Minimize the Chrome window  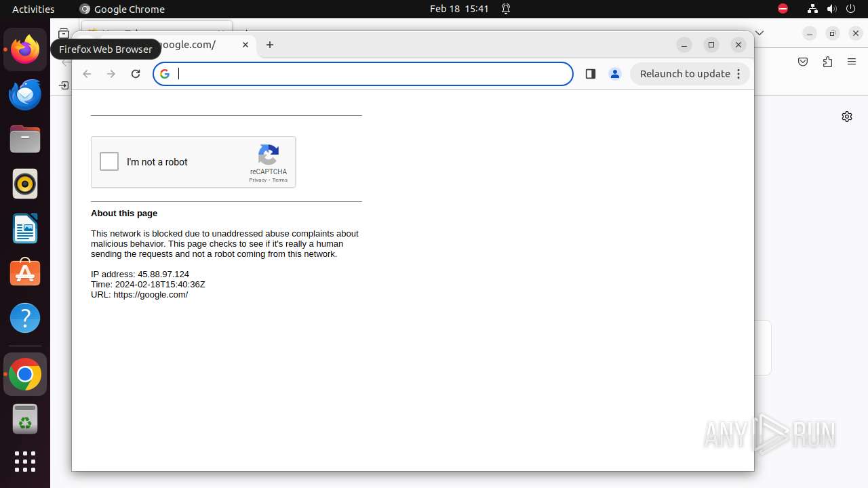pos(684,45)
